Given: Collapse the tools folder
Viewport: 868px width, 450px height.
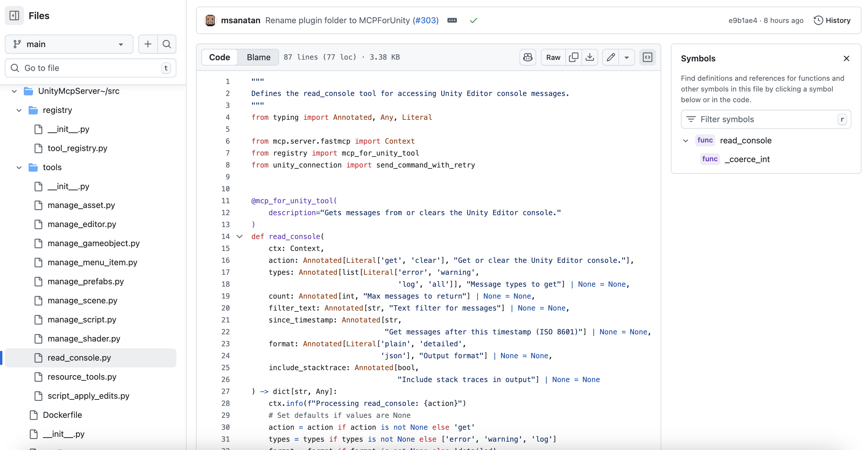Looking at the screenshot, I should pyautogui.click(x=19, y=167).
